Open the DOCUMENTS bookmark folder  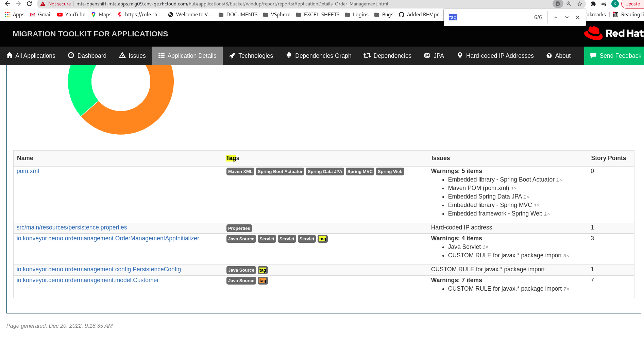click(x=238, y=15)
